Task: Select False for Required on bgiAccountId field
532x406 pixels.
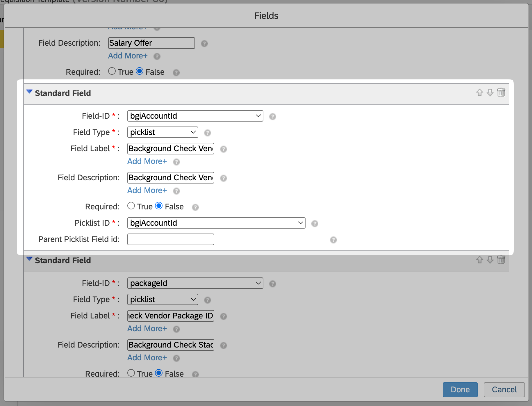Action: click(159, 206)
